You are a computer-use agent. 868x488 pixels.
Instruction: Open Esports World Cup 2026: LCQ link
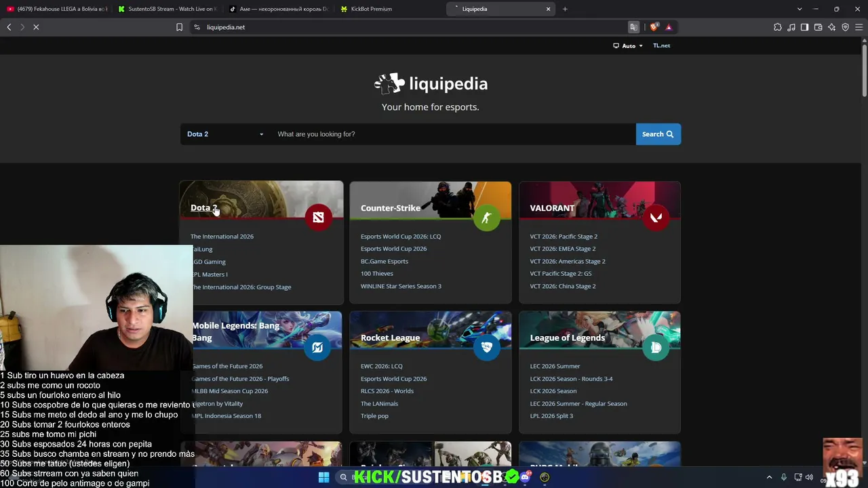(401, 237)
